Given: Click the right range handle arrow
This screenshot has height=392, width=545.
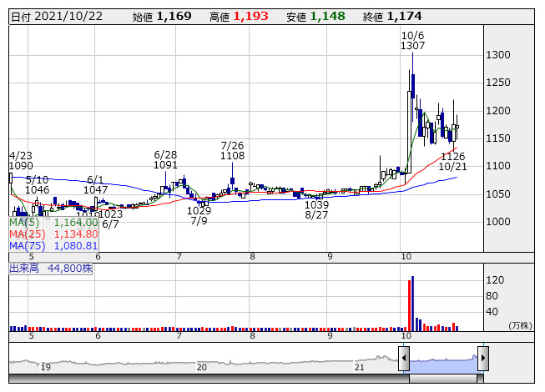Looking at the screenshot, I should [x=482, y=359].
